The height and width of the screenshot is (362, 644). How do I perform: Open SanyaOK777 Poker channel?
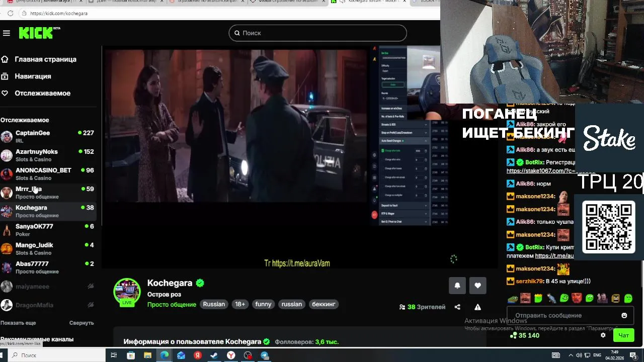48,229
